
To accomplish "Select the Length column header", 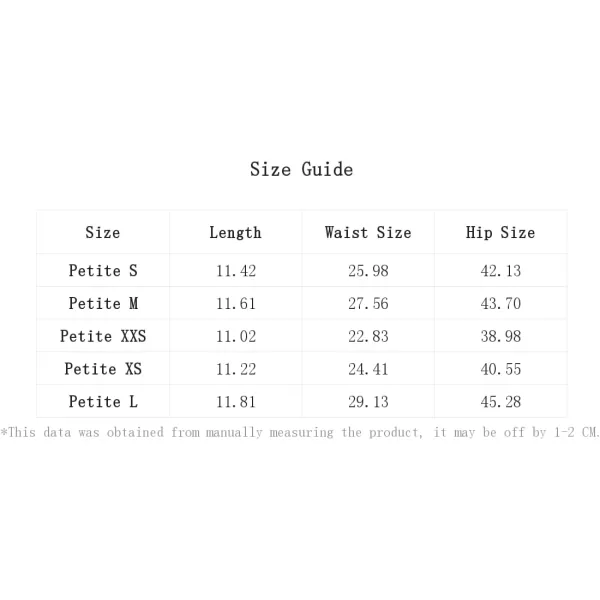I will click(x=235, y=233).
